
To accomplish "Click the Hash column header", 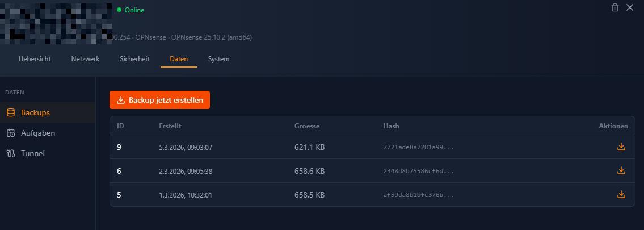I will (x=391, y=126).
